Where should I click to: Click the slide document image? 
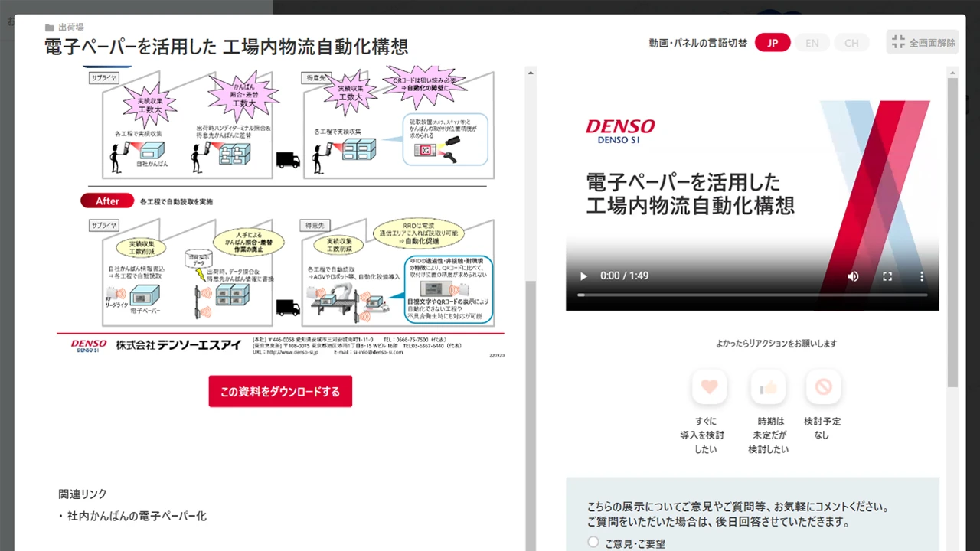[280, 213]
